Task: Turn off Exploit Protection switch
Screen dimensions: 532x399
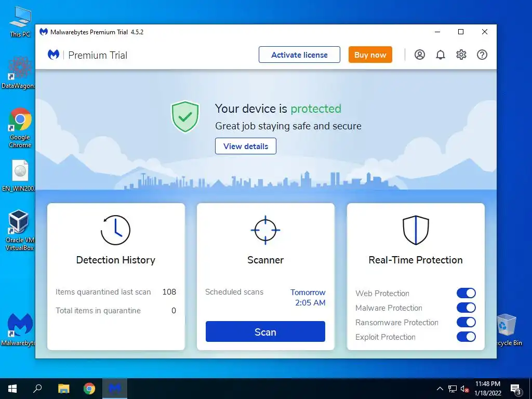Action: point(466,337)
